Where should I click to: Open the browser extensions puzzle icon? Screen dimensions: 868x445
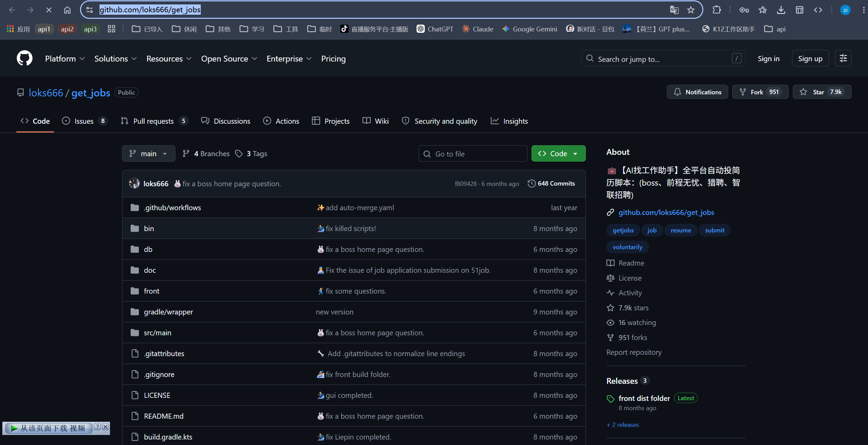[x=716, y=10]
